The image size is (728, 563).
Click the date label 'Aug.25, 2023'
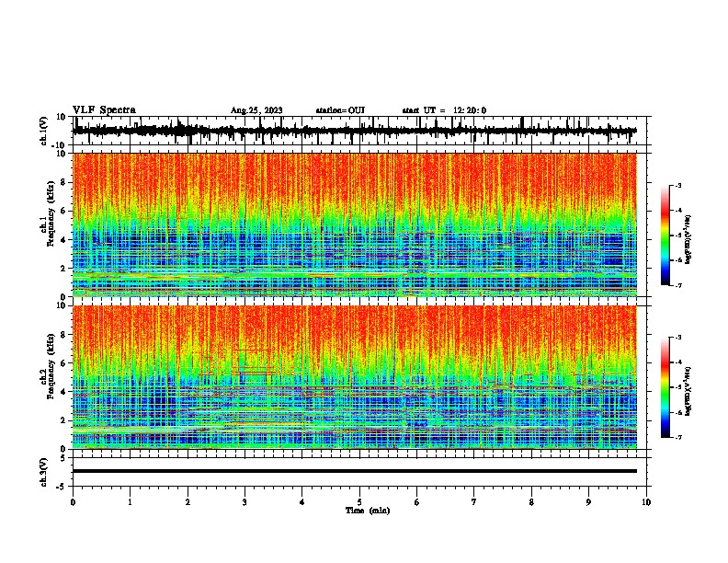point(256,110)
